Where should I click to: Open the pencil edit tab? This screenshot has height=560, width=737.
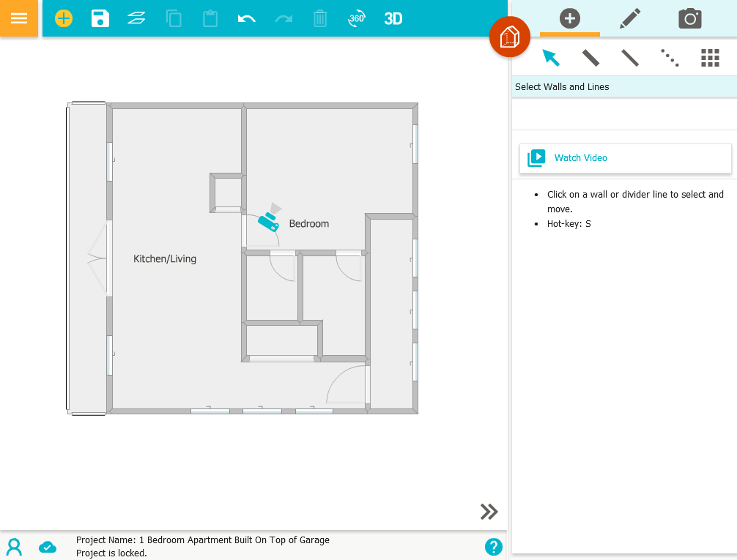(x=630, y=18)
